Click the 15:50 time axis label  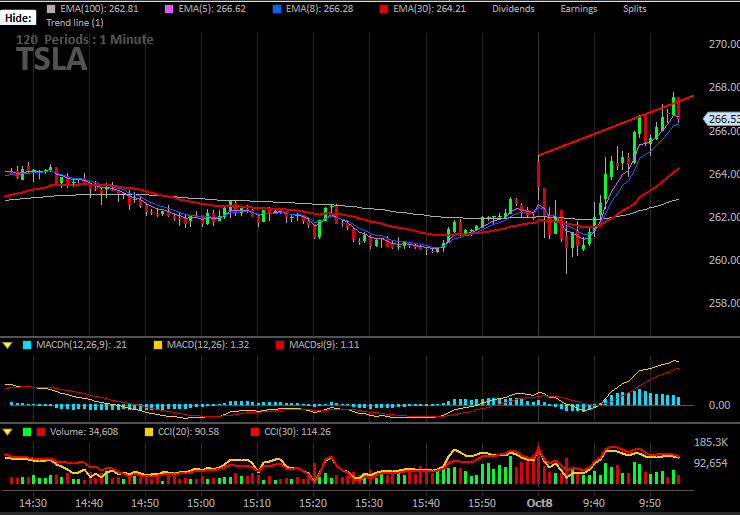click(x=482, y=503)
